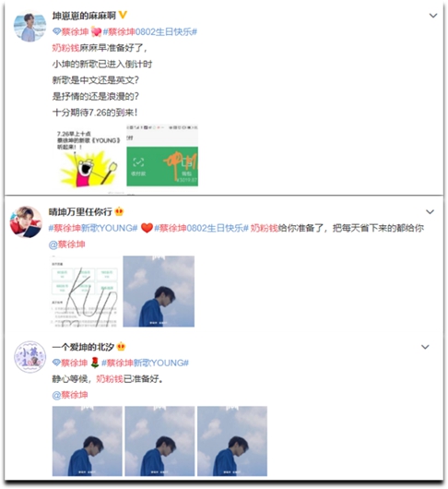Open avatar of 晴坤万里任你行
Screen dimensions: 448x489
pyautogui.click(x=26, y=222)
